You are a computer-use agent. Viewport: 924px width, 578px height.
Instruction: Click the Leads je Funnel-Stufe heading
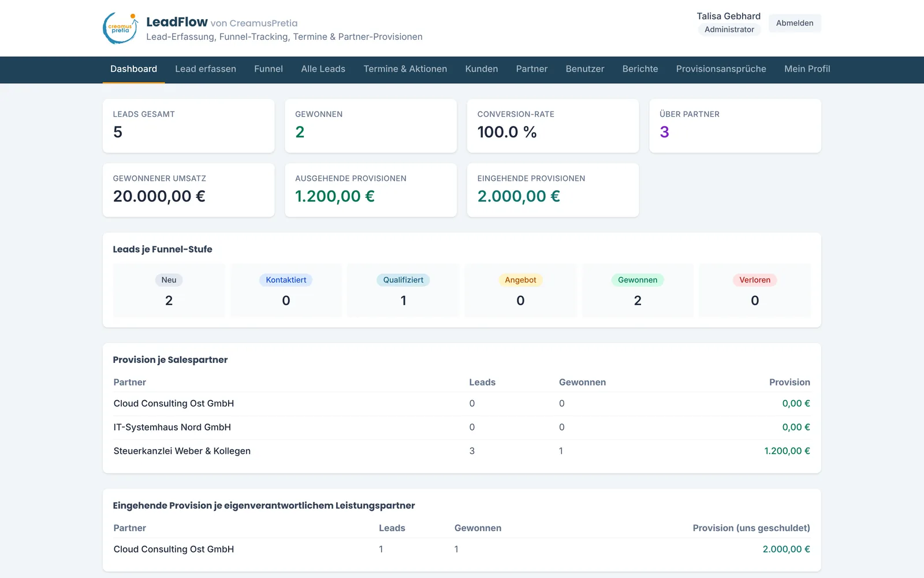(x=162, y=249)
